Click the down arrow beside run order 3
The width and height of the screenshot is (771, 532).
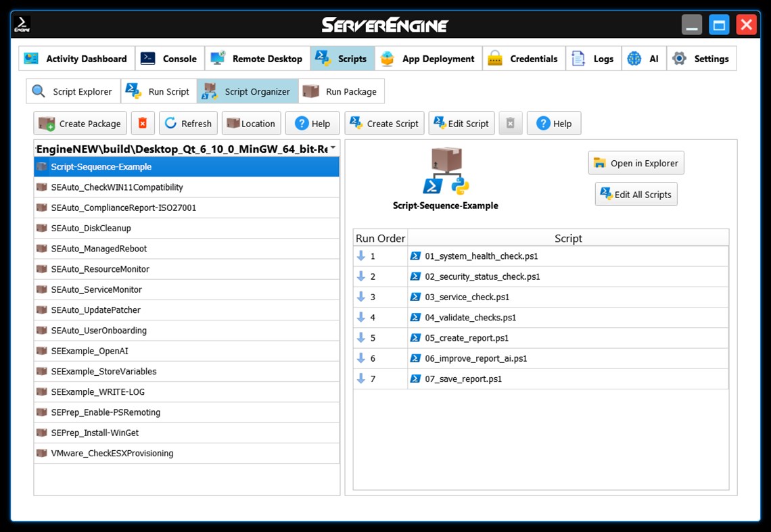click(x=360, y=297)
